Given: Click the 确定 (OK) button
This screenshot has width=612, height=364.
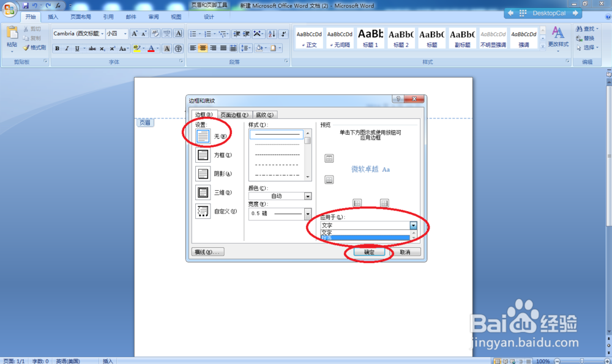Looking at the screenshot, I should tap(370, 251).
